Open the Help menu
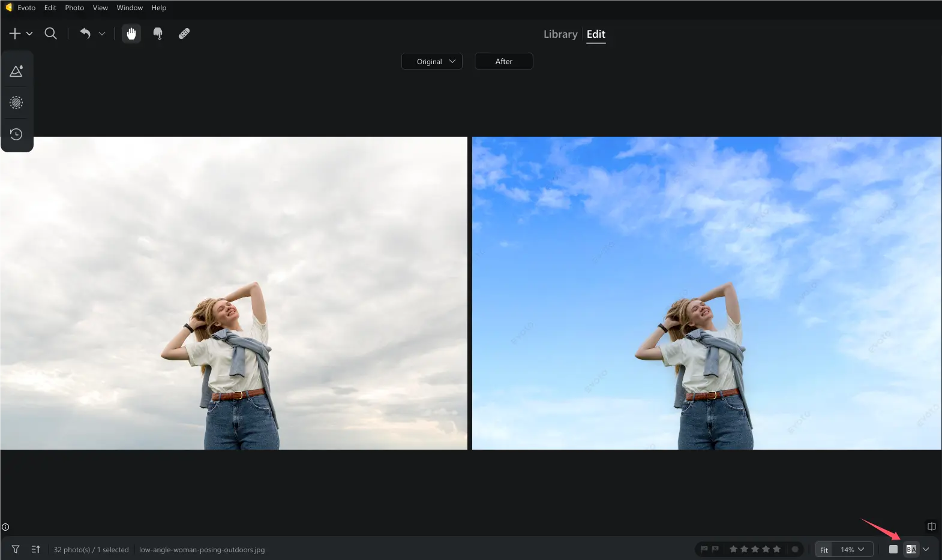 [x=159, y=8]
